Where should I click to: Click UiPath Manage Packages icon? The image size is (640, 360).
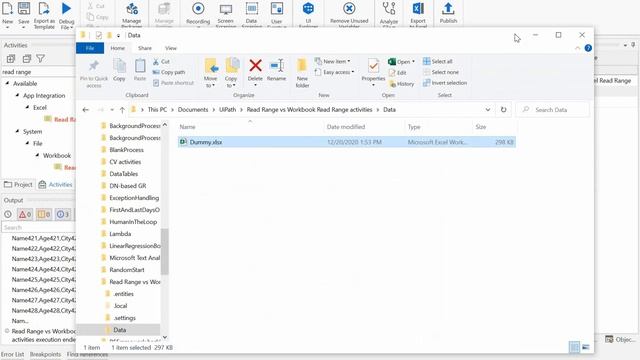coord(131,9)
